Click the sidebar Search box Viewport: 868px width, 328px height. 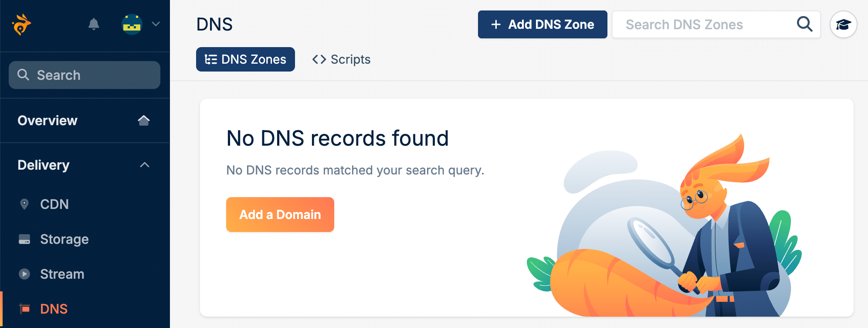click(x=84, y=75)
